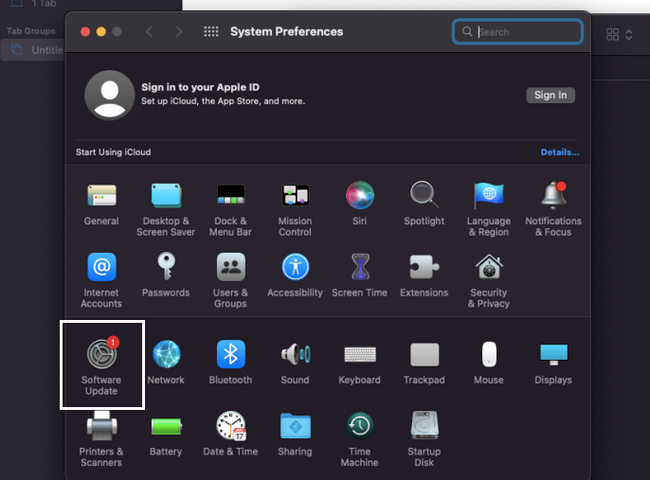Open Language & Region preferences
The image size is (650, 480).
(x=489, y=209)
